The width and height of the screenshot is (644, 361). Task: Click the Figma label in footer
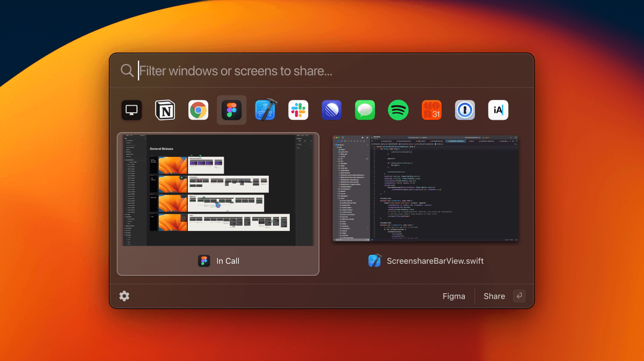(454, 296)
